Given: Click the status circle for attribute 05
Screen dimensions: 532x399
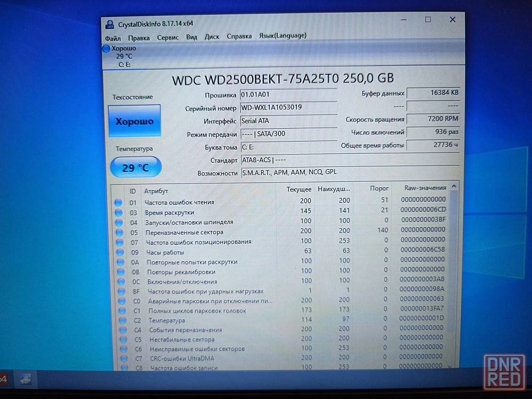Looking at the screenshot, I should 119,232.
